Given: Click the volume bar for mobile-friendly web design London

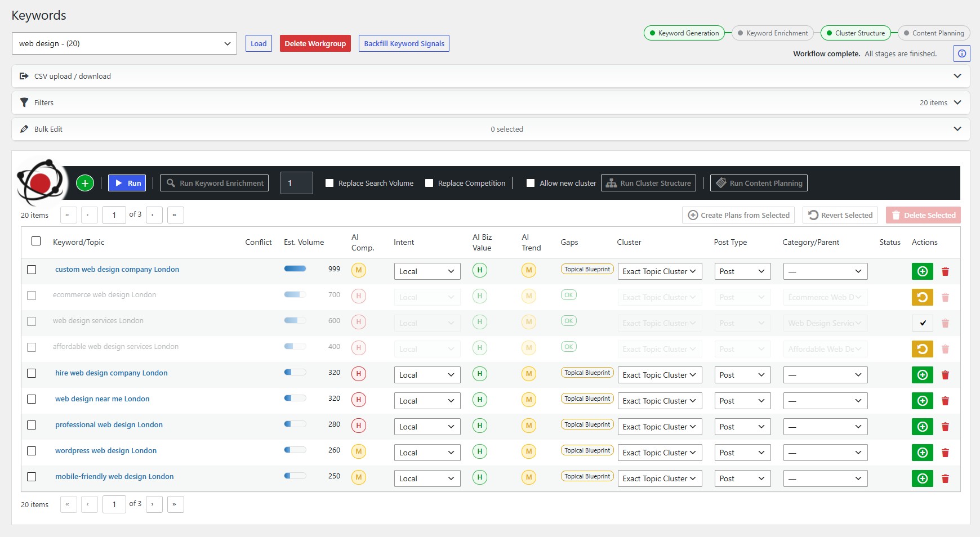Looking at the screenshot, I should (x=295, y=476).
